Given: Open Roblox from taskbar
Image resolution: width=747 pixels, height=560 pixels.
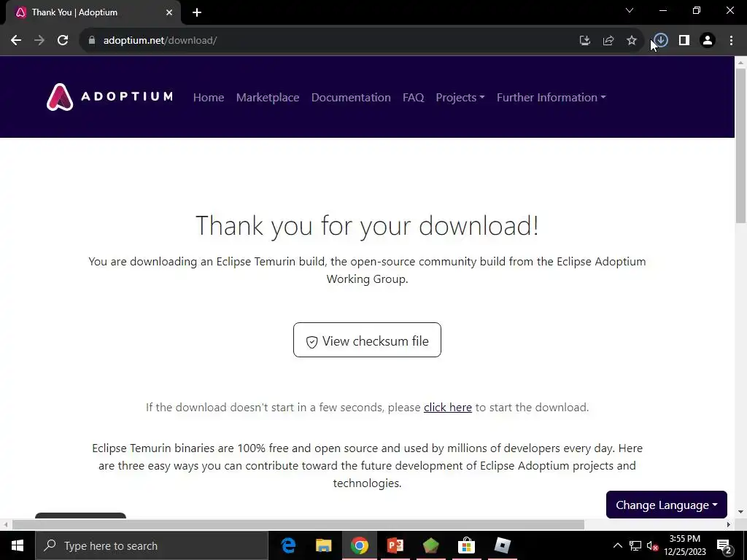Looking at the screenshot, I should (503, 545).
